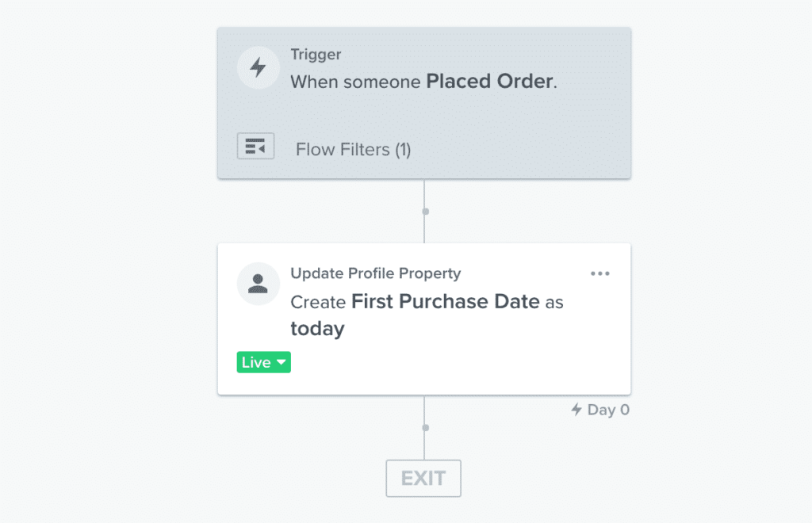Click the Flow Filters list icon
This screenshot has width=812, height=523.
point(256,147)
